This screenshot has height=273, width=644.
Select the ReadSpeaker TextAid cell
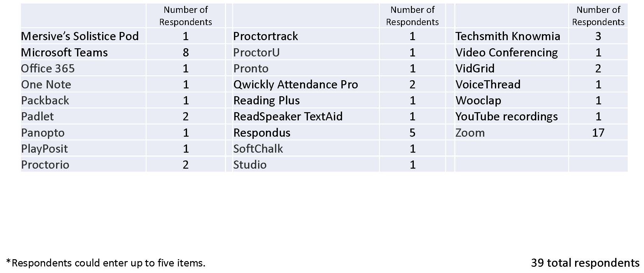coord(288,117)
